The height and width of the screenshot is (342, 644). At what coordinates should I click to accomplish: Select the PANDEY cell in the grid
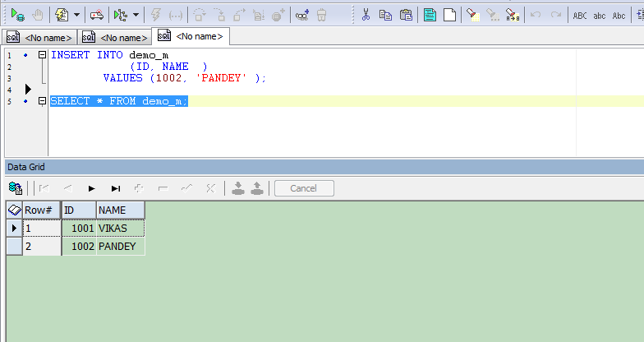[x=120, y=246]
